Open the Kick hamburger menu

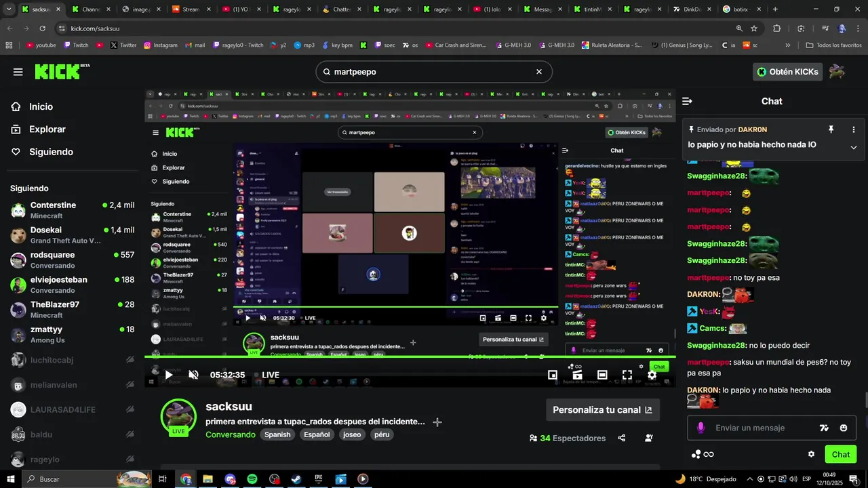click(18, 72)
